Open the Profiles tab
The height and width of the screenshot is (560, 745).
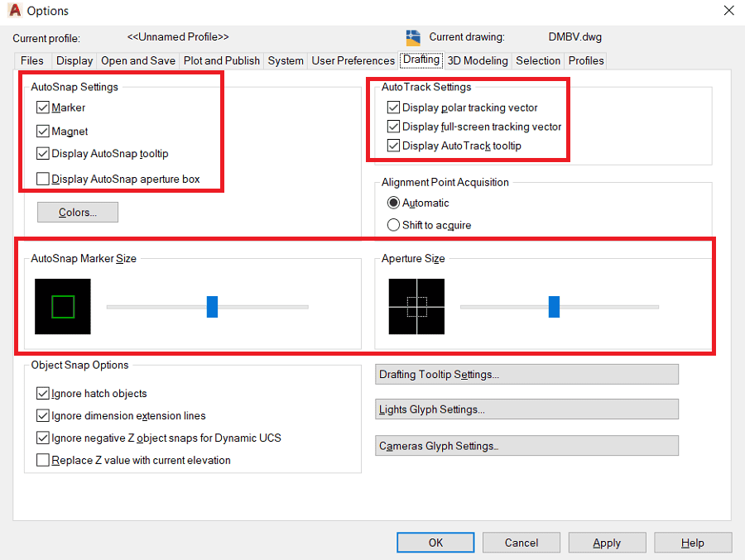tap(586, 60)
